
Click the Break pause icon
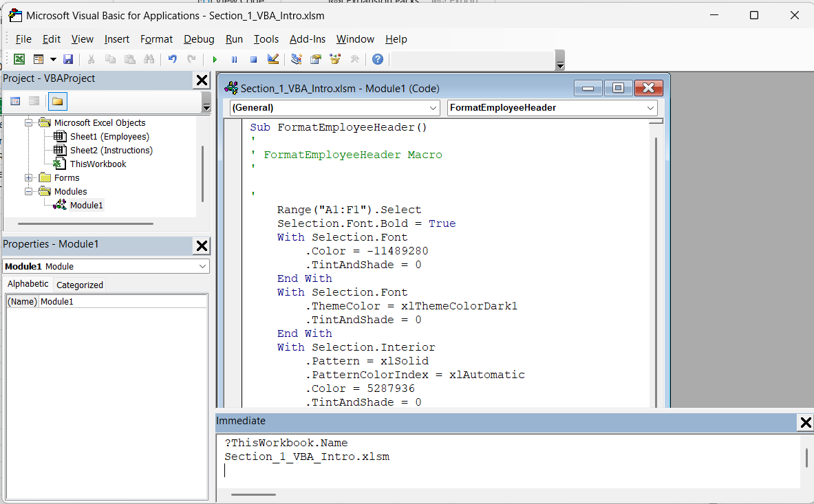pyautogui.click(x=234, y=59)
